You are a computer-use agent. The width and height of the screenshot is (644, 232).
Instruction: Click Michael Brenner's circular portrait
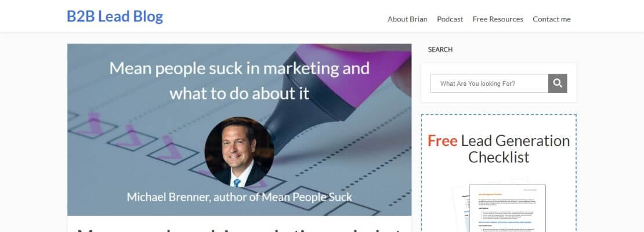pos(239,151)
